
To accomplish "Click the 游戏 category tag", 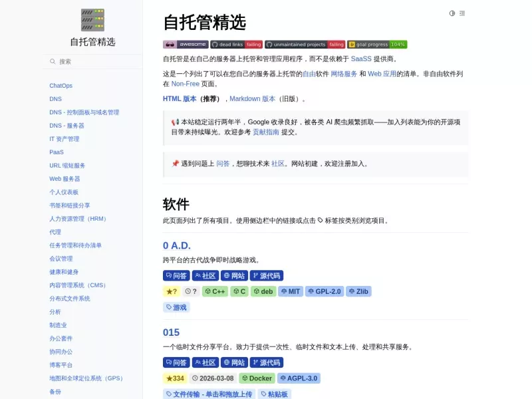I will [x=176, y=307].
